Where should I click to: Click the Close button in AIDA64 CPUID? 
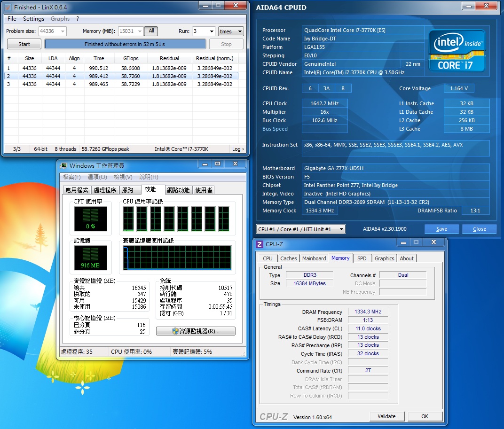[479, 229]
